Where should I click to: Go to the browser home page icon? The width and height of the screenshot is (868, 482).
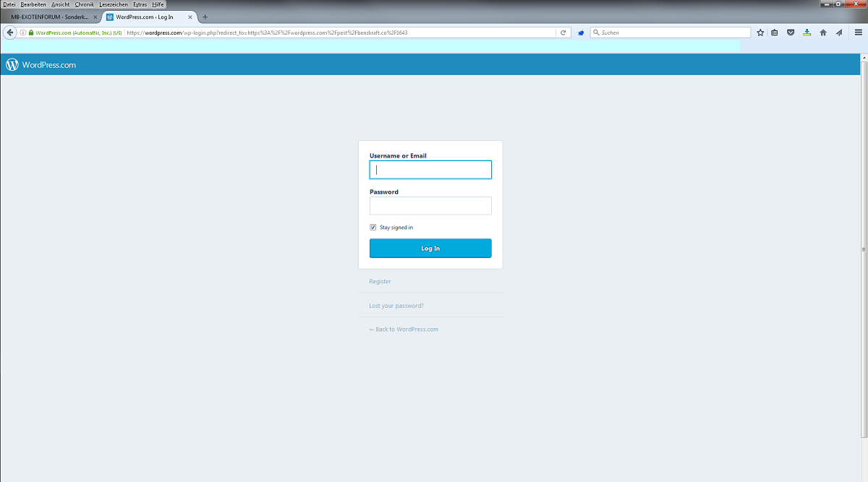[x=823, y=33]
